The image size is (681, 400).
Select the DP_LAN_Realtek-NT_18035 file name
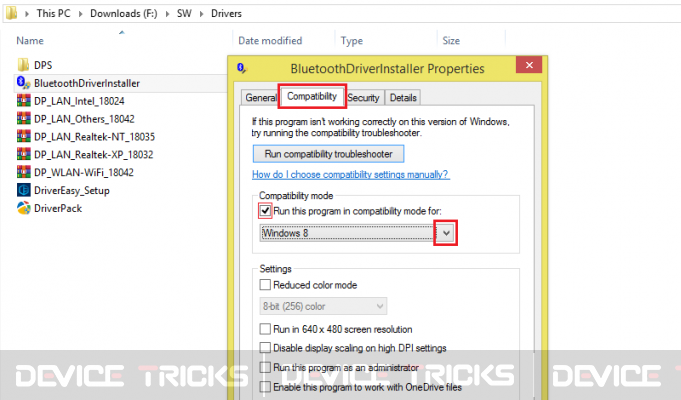(x=94, y=137)
